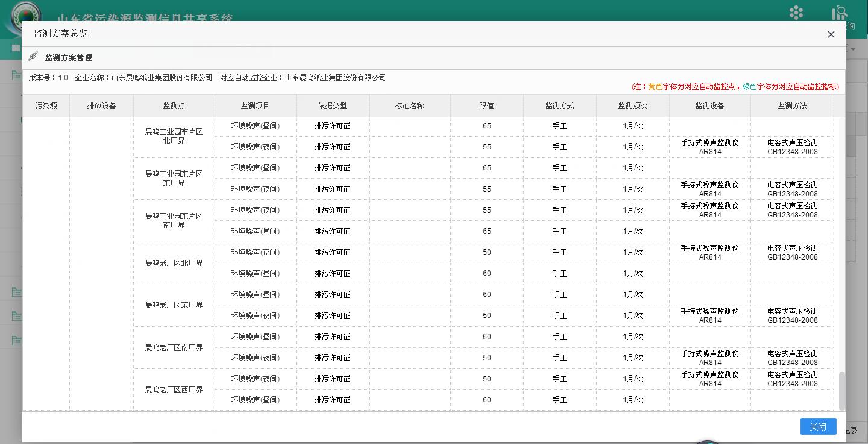Click the apps grid icon in the top bar
Image resolution: width=868 pixels, height=444 pixels.
[796, 12]
